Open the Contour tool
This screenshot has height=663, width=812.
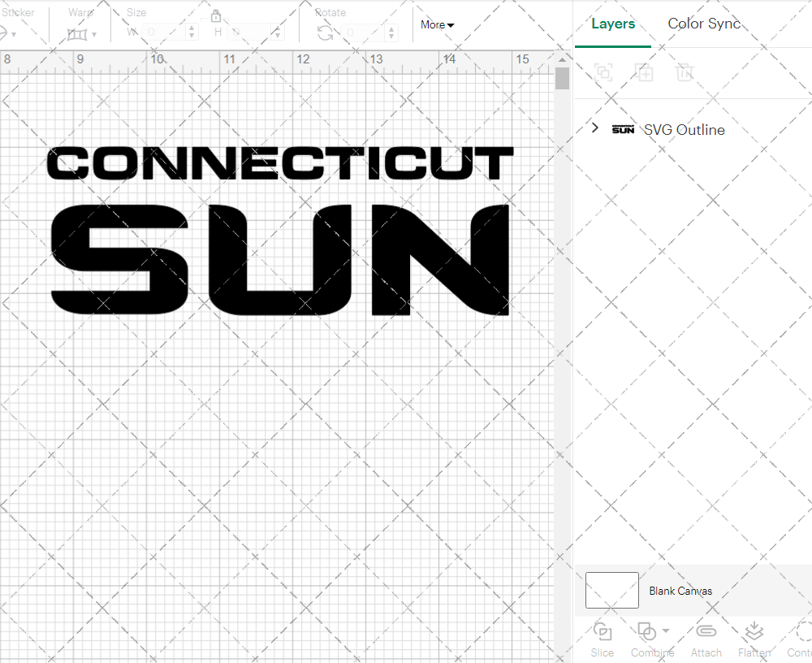pyautogui.click(x=800, y=639)
